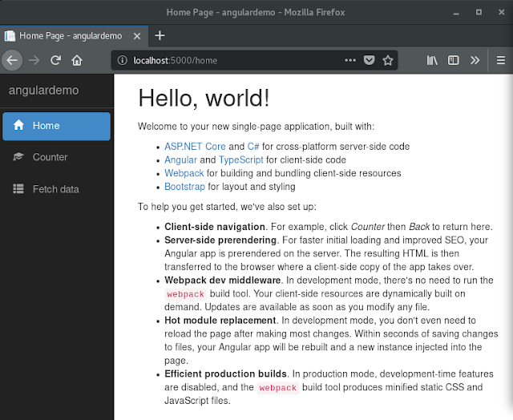Select the Home Page - angulardemo tab
This screenshot has width=513, height=420.
tap(72, 35)
